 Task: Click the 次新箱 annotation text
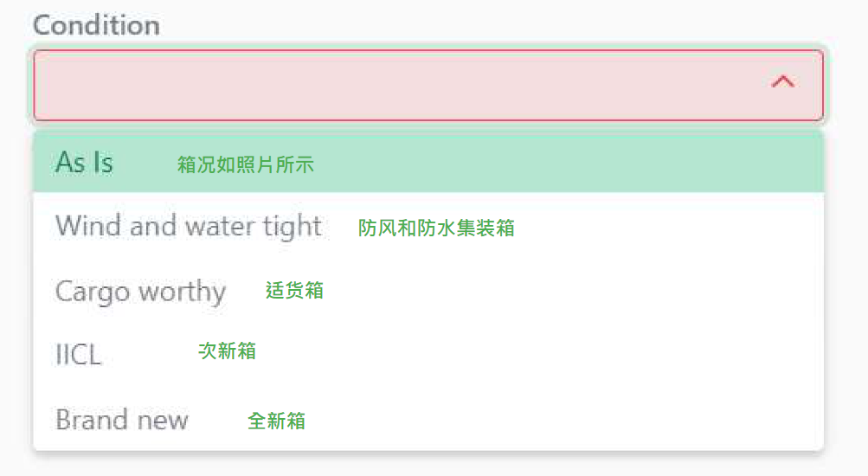[x=227, y=351]
